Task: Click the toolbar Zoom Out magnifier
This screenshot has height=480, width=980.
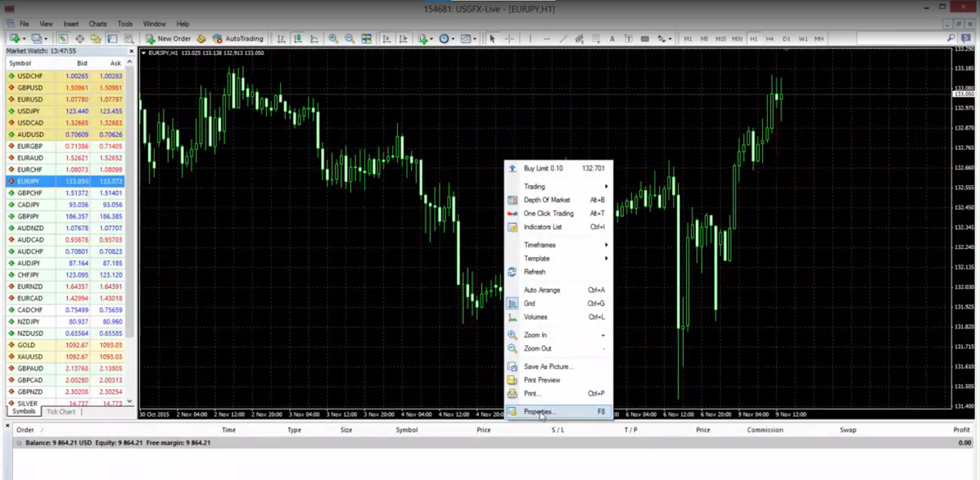Action: pyautogui.click(x=350, y=39)
